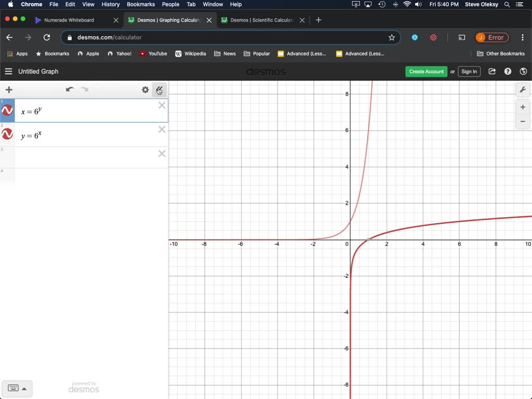This screenshot has width=532, height=399.
Task: Toggle visibility of the y=6^x curve
Action: tap(7, 134)
